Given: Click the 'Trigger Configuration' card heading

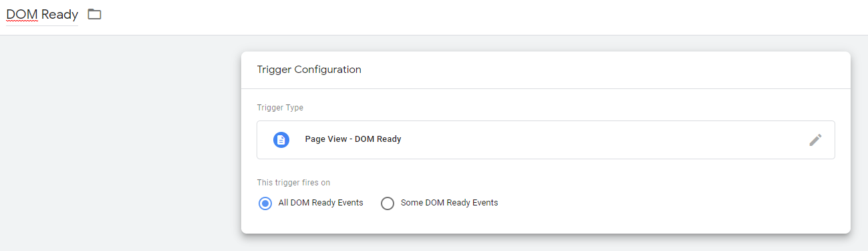Looking at the screenshot, I should click(x=309, y=70).
